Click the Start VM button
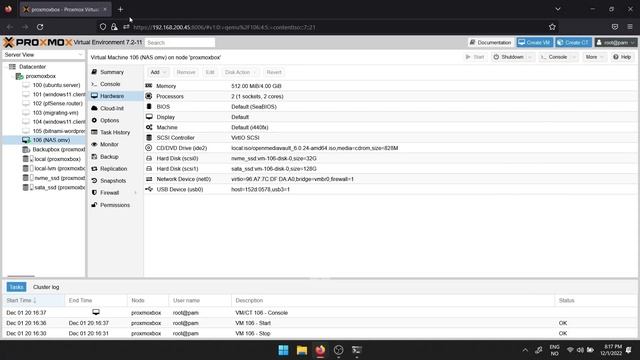 click(475, 57)
